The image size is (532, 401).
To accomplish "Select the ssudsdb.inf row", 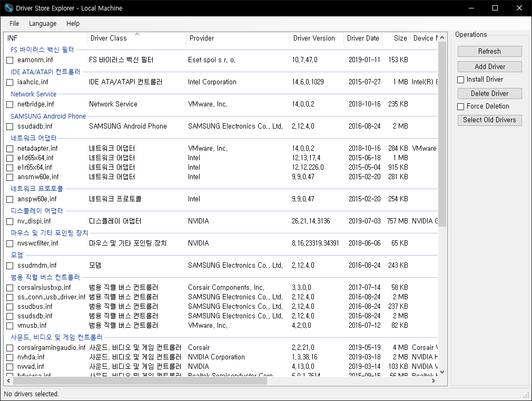I will (222, 316).
